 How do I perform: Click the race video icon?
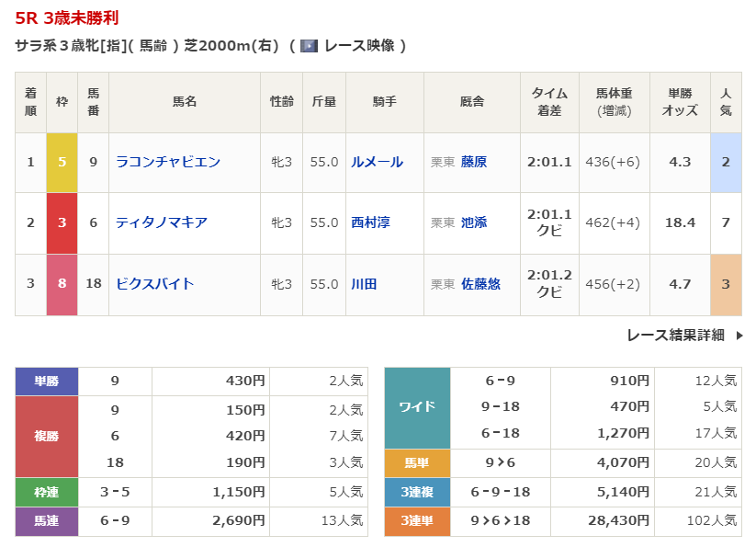(310, 46)
